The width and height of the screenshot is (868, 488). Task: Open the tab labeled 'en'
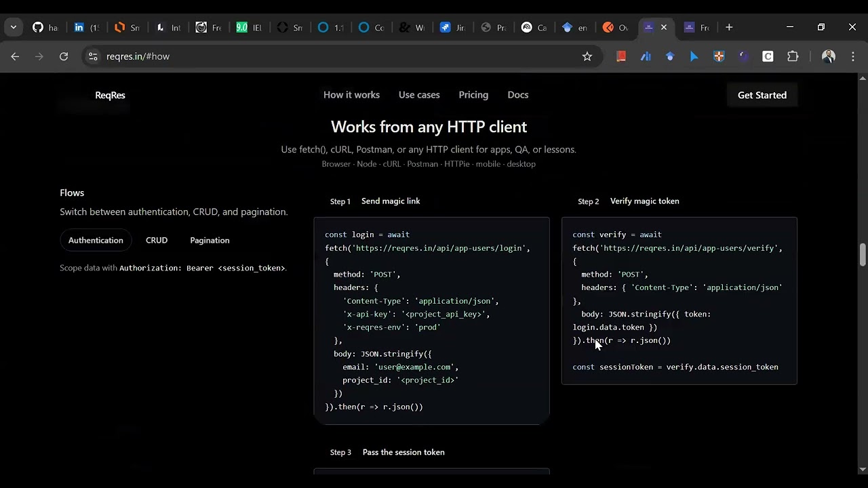click(574, 27)
